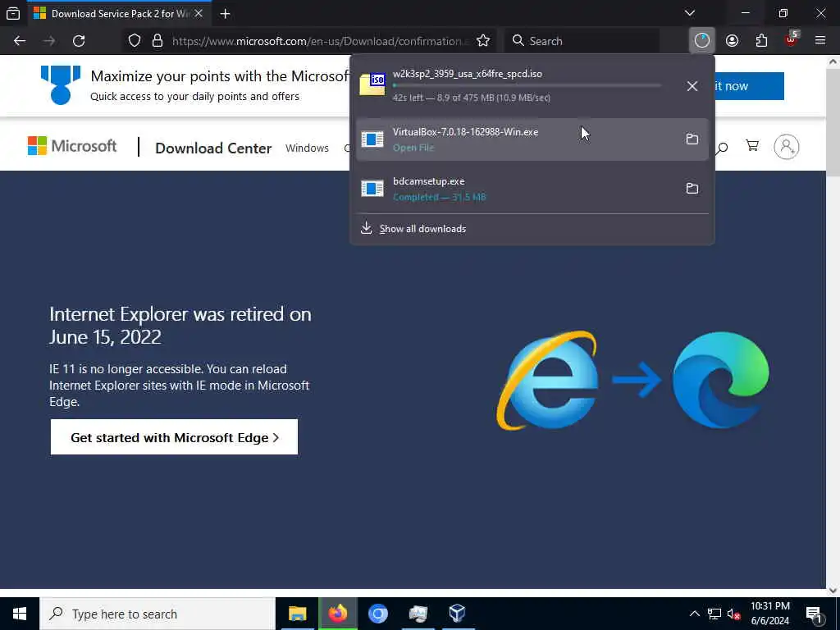Viewport: 840px width, 630px height.
Task: Open the Windows Start menu
Action: point(20,614)
